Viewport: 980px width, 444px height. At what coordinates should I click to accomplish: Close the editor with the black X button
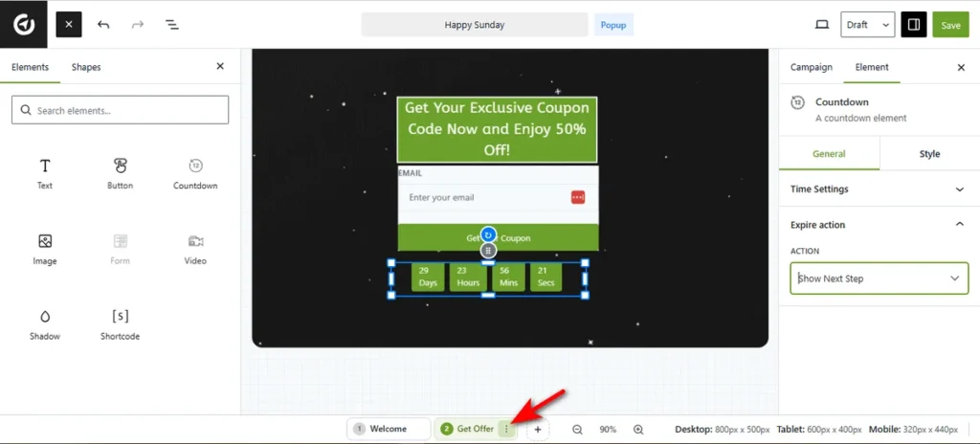69,24
